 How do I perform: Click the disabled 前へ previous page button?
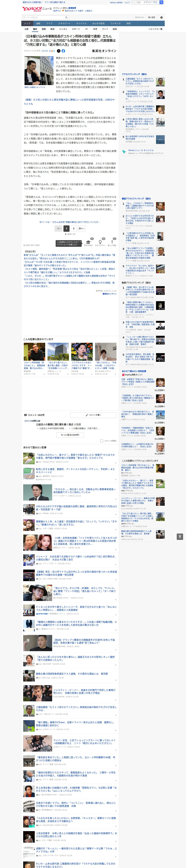pyautogui.click(x=59, y=228)
